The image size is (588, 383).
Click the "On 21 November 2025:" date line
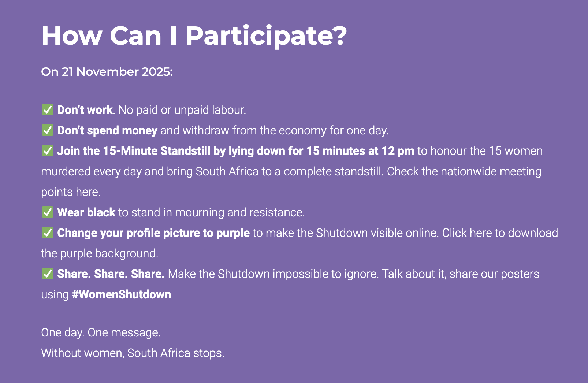point(107,72)
